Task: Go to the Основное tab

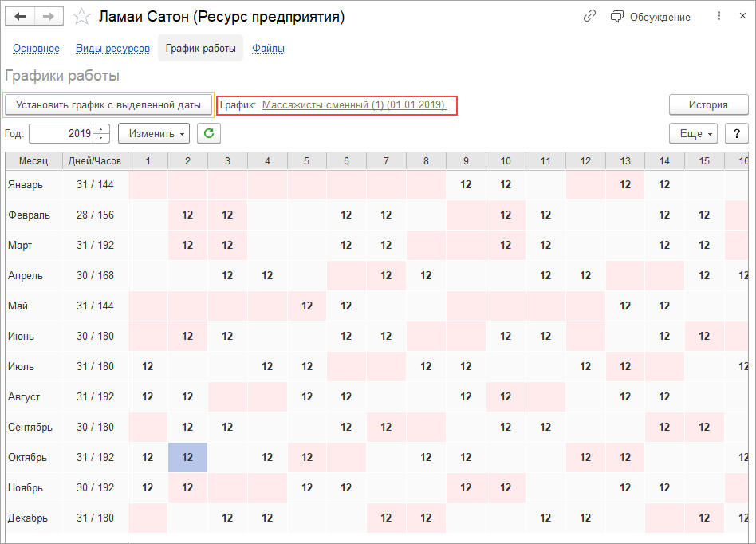Action: tap(36, 49)
